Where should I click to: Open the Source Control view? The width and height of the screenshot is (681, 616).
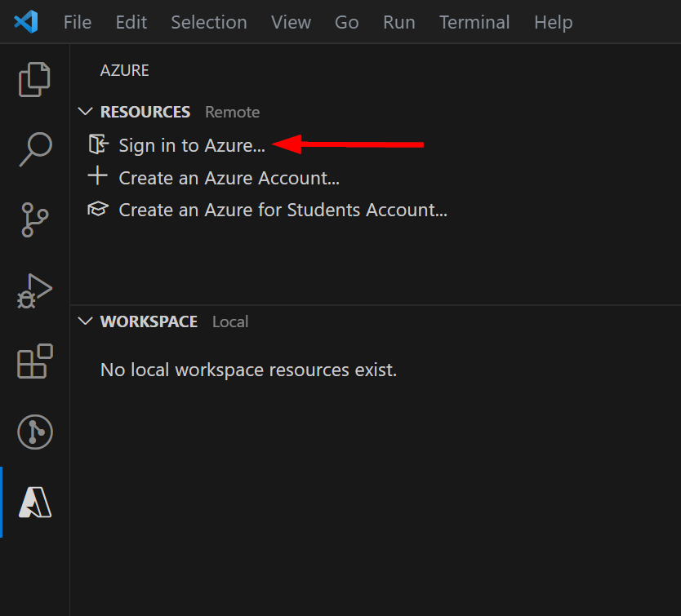35,219
